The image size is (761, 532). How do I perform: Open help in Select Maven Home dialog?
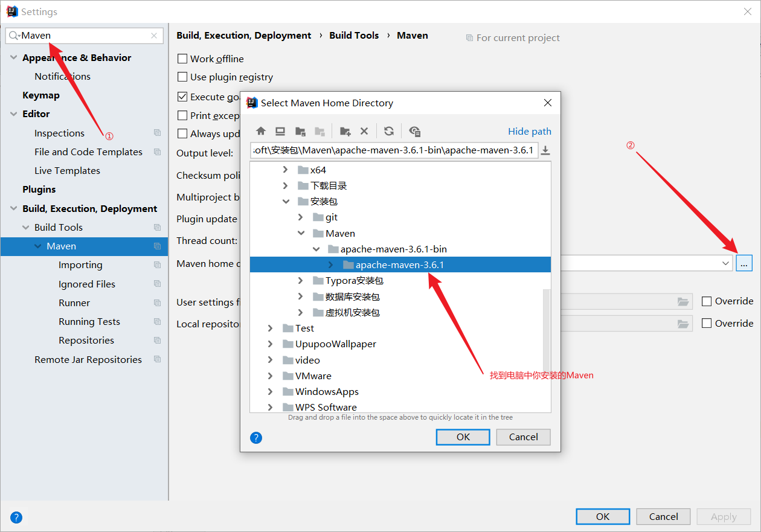[x=256, y=438]
